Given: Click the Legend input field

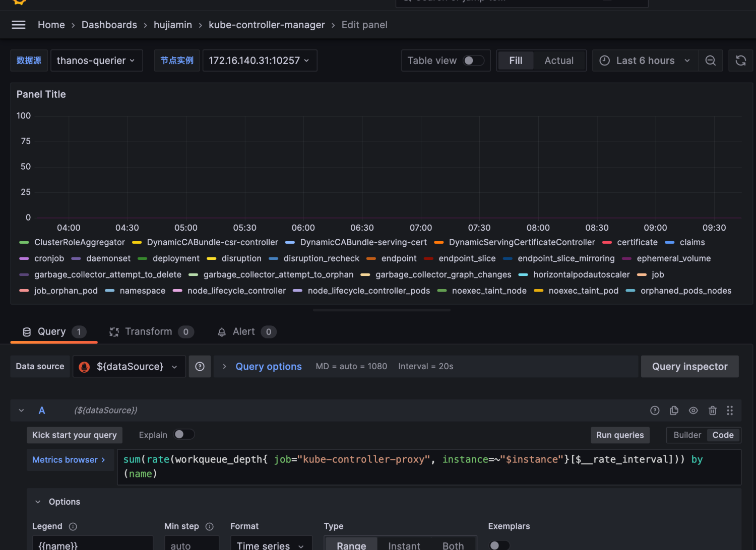Looking at the screenshot, I should tap(92, 545).
